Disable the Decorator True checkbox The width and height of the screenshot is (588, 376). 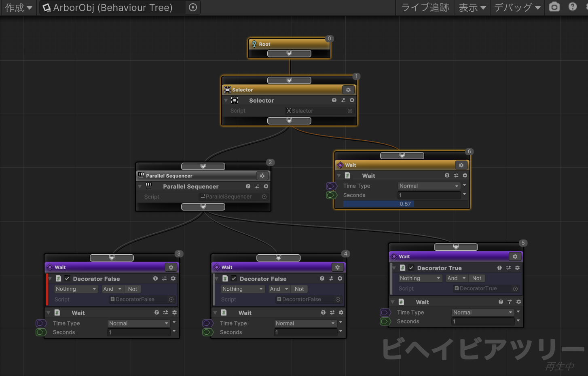(411, 268)
